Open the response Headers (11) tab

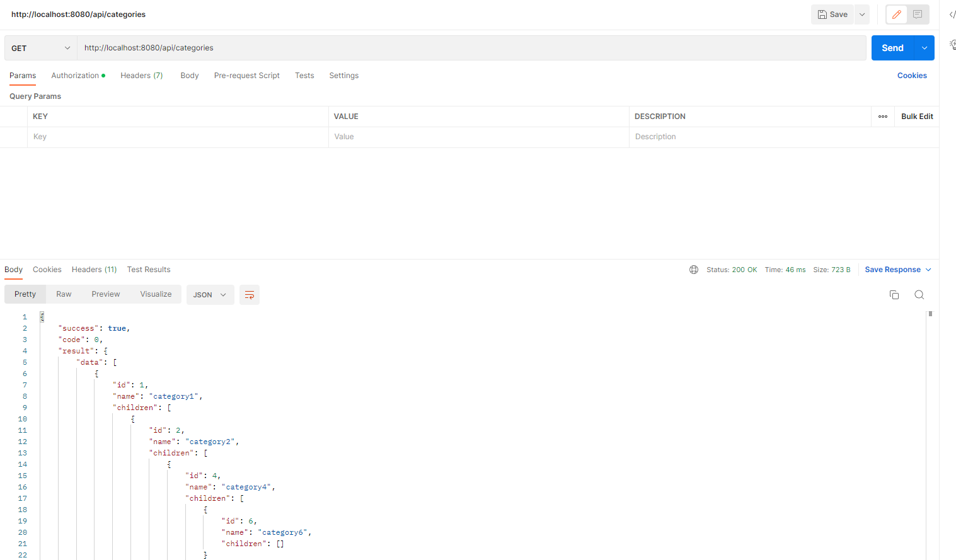[x=95, y=270]
